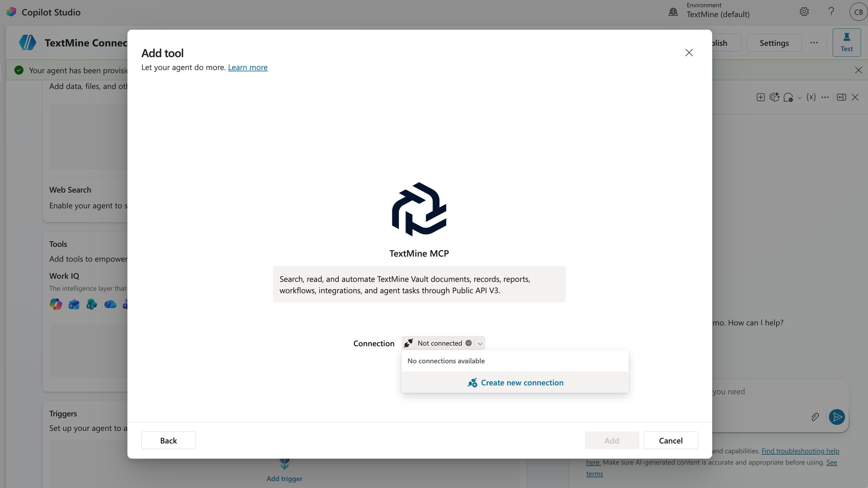Open the Learn more link
The height and width of the screenshot is (488, 868).
tap(248, 67)
